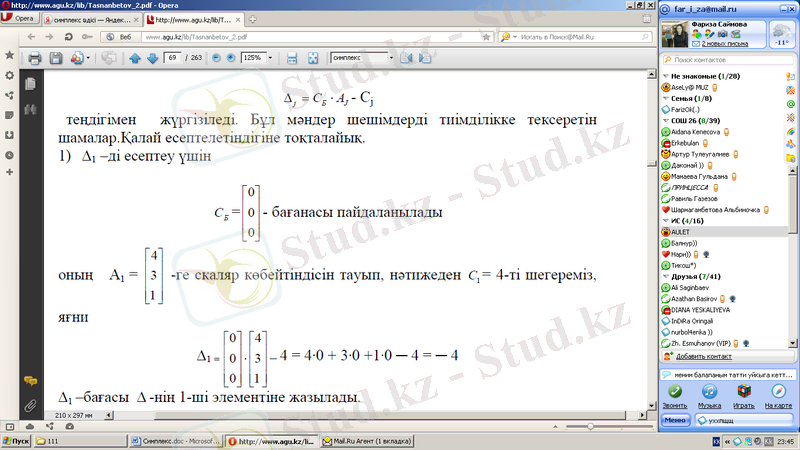Open weather widget showing -11°

(x=781, y=34)
